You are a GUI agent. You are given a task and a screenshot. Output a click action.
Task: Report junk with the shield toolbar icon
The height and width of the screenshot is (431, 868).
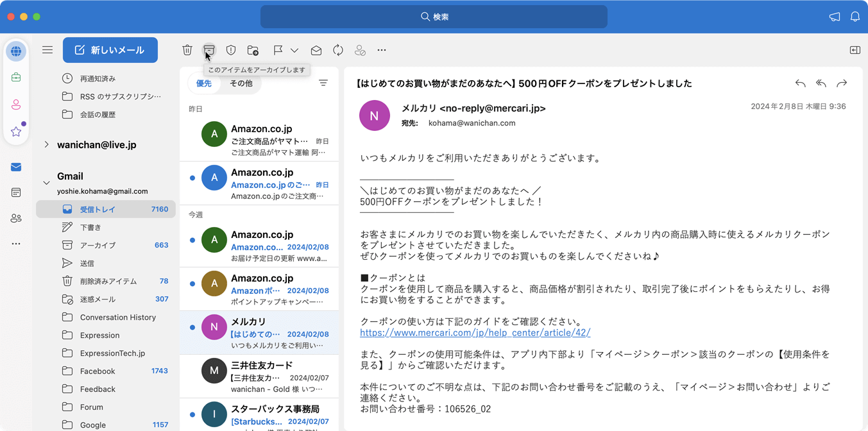point(231,50)
